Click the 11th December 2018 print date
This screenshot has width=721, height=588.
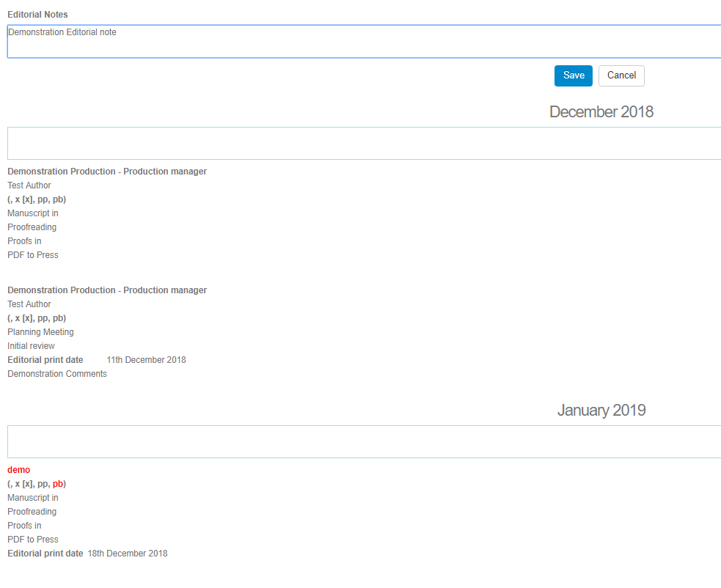146,360
